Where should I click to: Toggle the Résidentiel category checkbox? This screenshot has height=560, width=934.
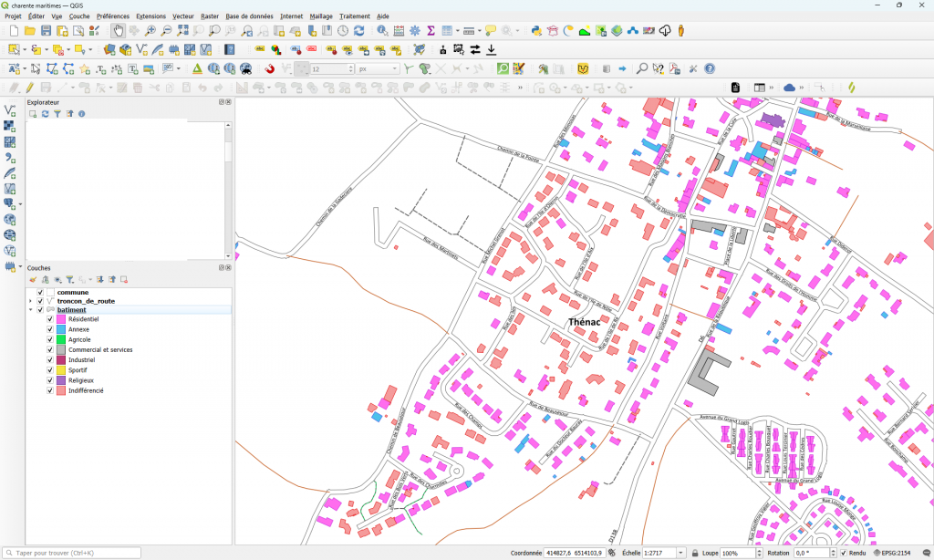tap(50, 319)
